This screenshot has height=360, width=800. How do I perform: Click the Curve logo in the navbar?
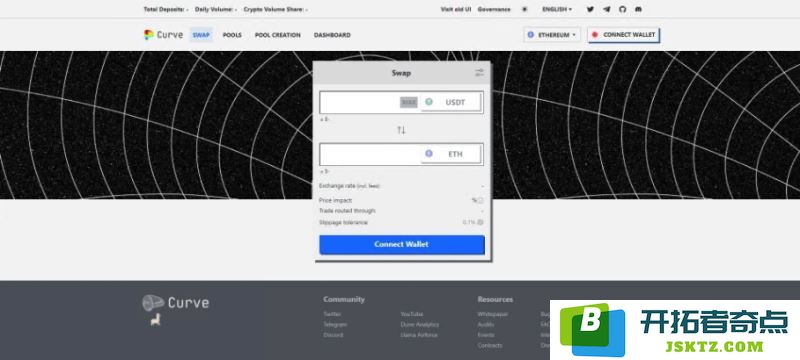[x=163, y=35]
